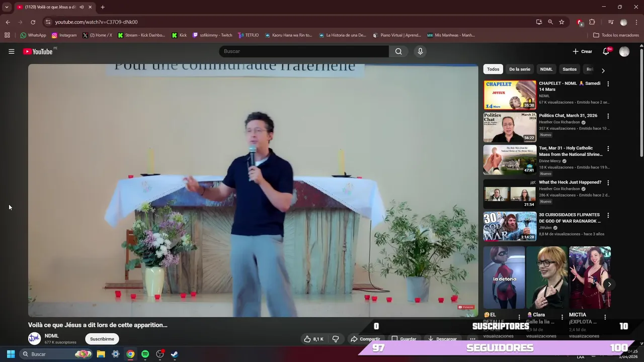Go to the YouTube home logo

point(38,51)
